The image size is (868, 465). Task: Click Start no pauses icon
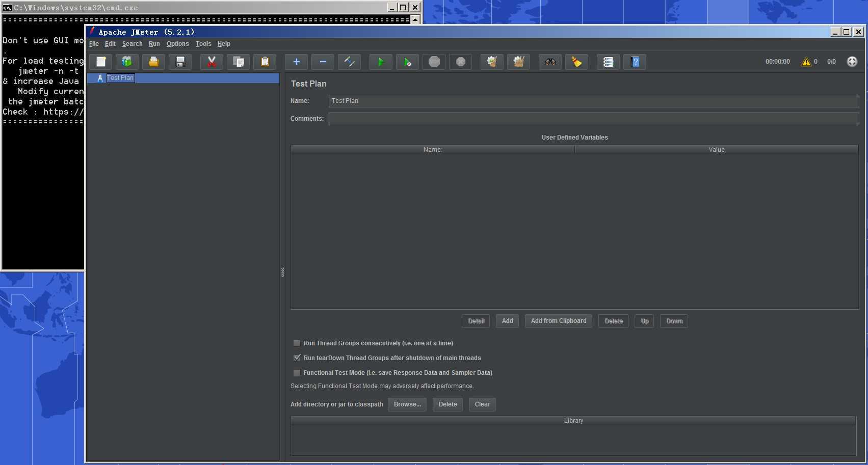(x=407, y=62)
